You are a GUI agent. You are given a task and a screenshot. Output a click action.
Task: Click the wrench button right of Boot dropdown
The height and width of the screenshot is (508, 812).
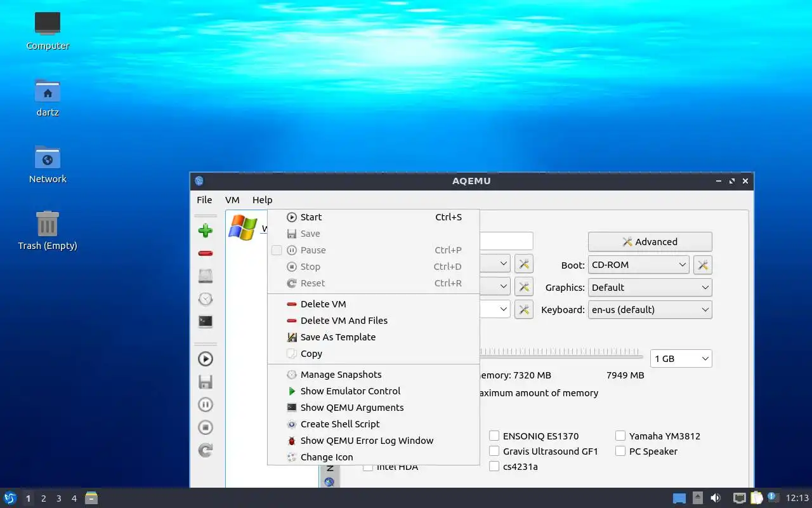pyautogui.click(x=703, y=265)
